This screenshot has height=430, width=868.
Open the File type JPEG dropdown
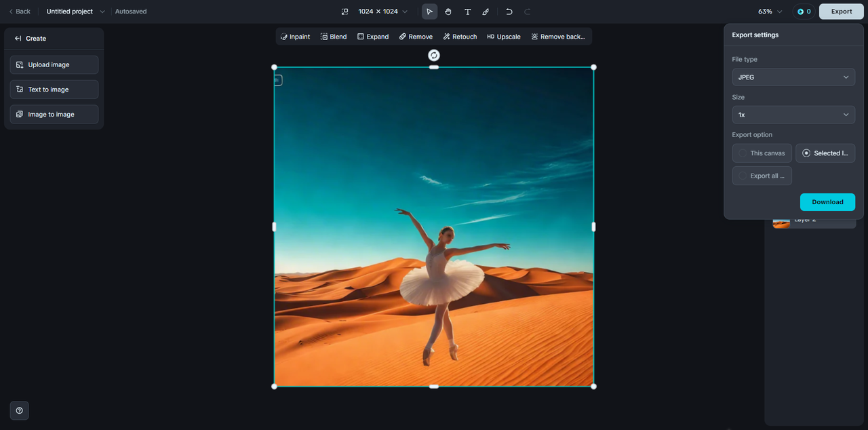click(x=793, y=77)
